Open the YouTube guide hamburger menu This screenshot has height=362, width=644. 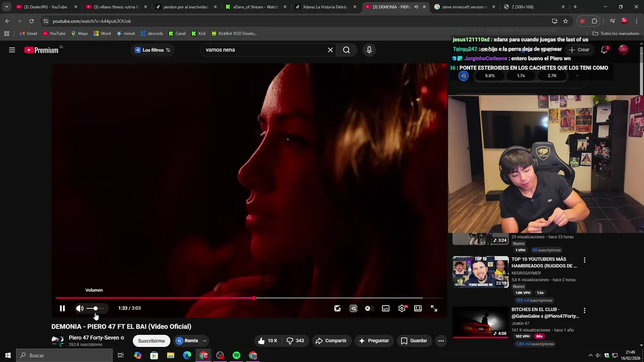(12, 50)
